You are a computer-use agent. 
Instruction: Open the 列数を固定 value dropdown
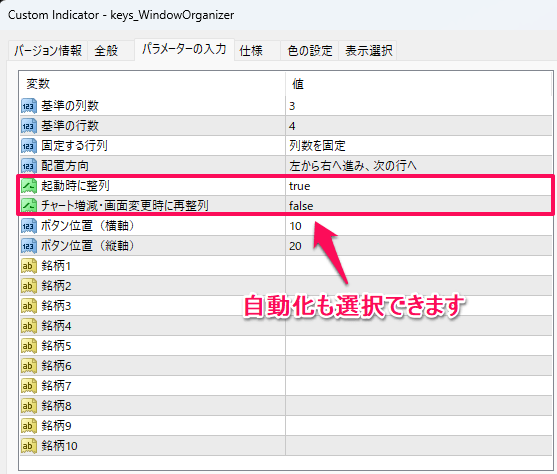click(x=418, y=146)
